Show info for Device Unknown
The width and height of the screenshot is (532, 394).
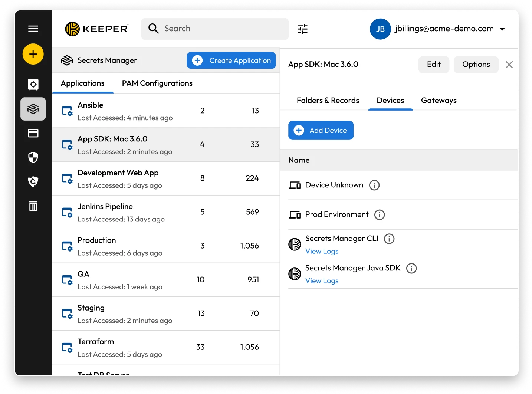click(374, 185)
